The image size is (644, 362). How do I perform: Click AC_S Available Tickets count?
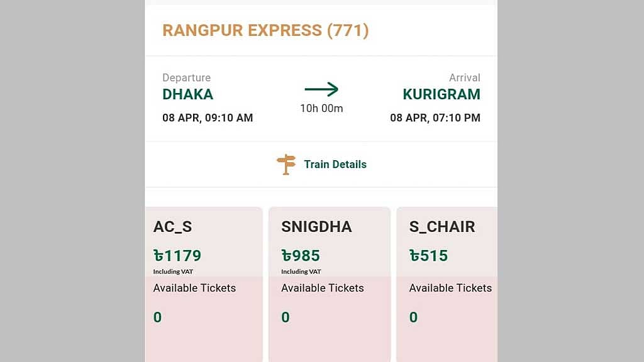pos(157,317)
